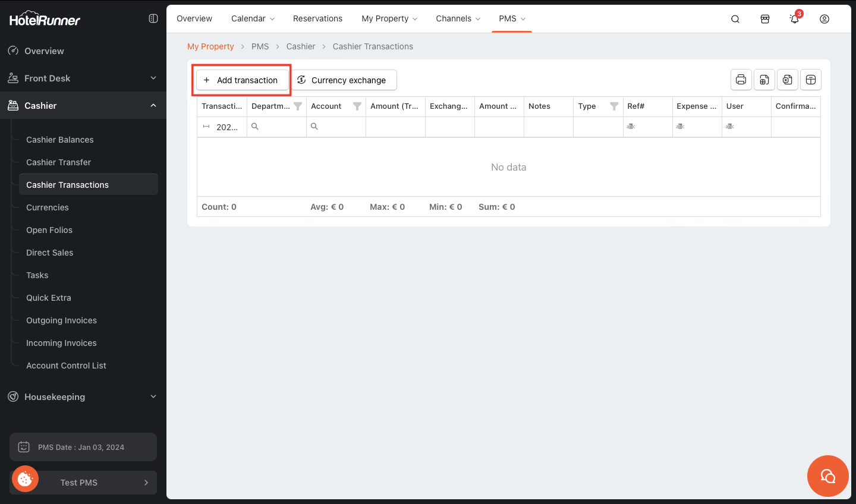Open the store icon in the top bar
Screen dimensions: 856x504
[x=765, y=19]
